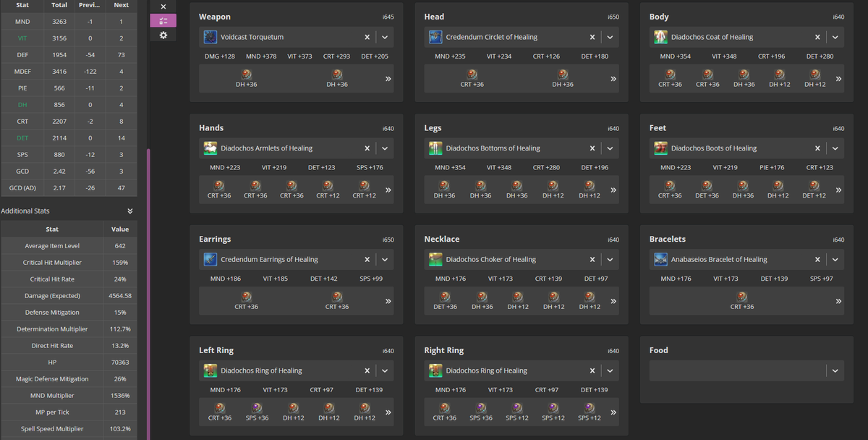Click the Diadochos Boots of Healing icon
Screen dimensions: 868x440
(660, 148)
